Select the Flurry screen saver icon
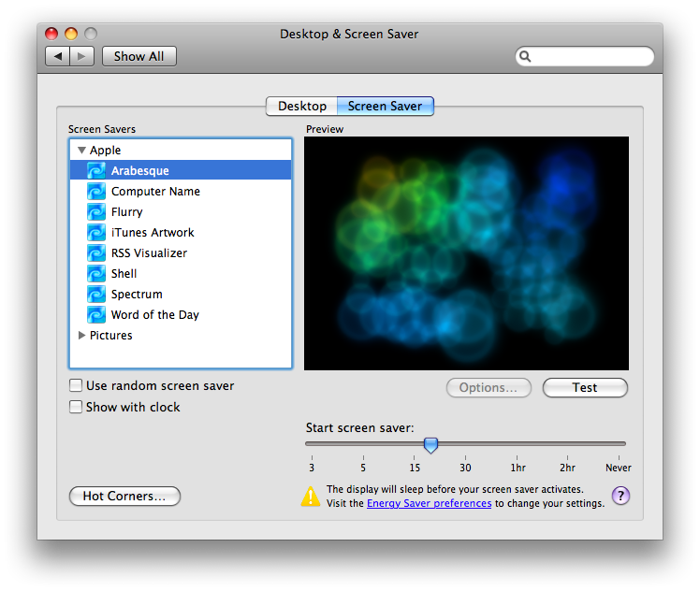The width and height of the screenshot is (700, 591). (96, 211)
